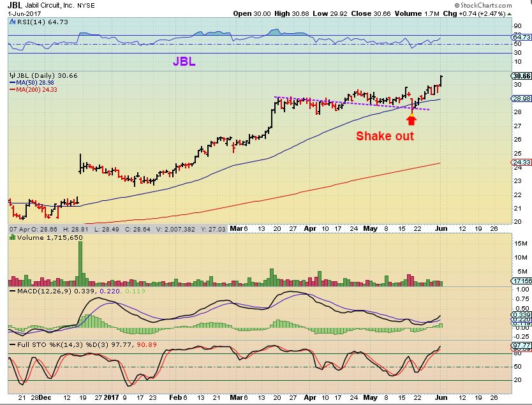Viewport: 532px width, 405px height.
Task: Select the black MACD legend line marker
Action: [12, 291]
